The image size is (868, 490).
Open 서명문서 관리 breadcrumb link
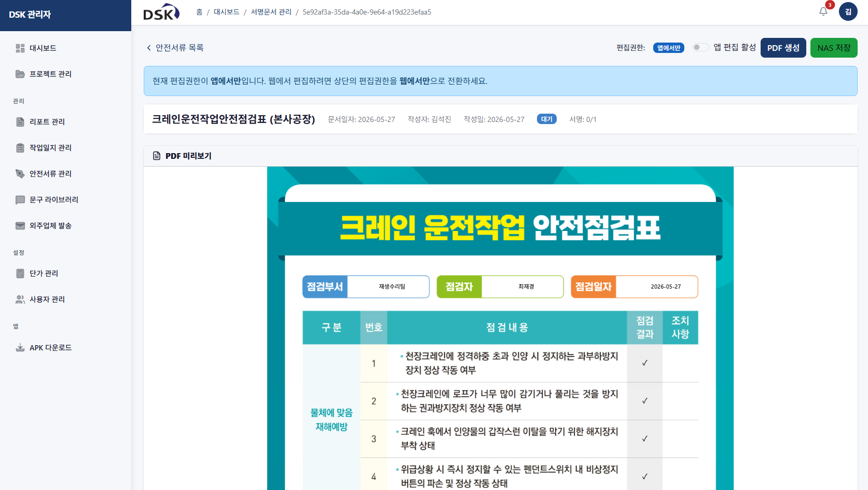[271, 12]
